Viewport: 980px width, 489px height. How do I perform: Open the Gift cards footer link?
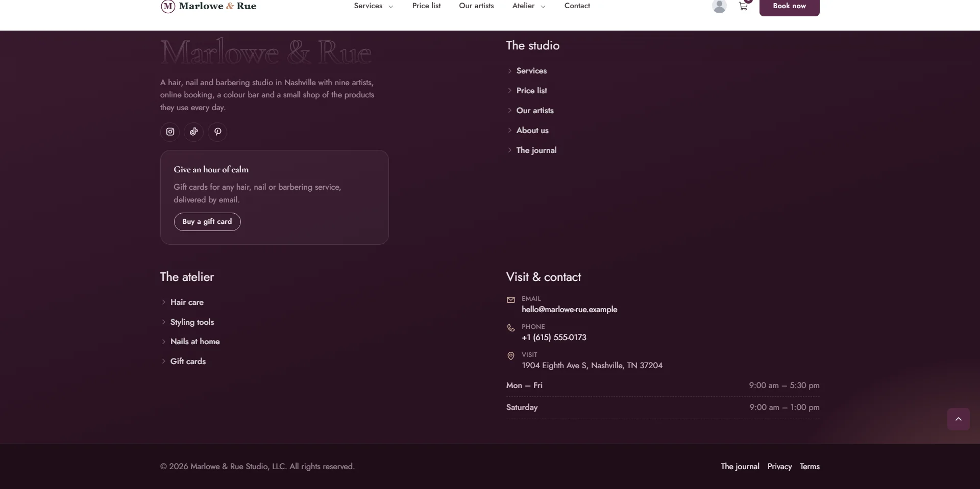point(188,362)
